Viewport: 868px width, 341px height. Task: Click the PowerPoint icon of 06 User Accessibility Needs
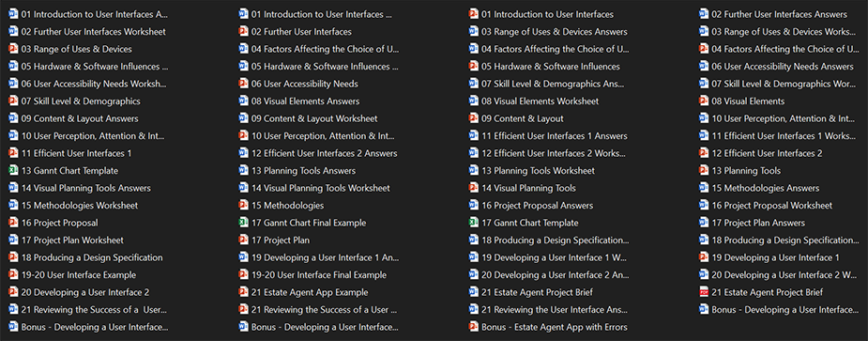click(x=244, y=85)
